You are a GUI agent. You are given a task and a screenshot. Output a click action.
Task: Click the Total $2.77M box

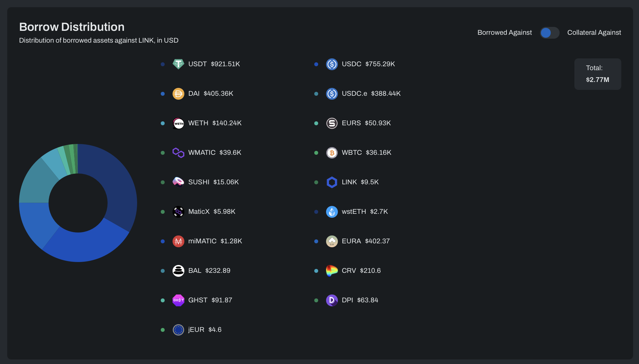pos(597,74)
